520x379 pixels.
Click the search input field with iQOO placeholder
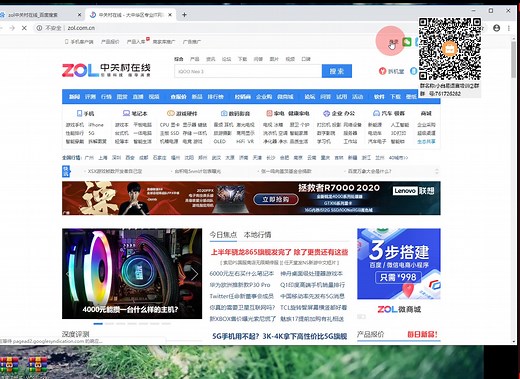click(x=248, y=71)
